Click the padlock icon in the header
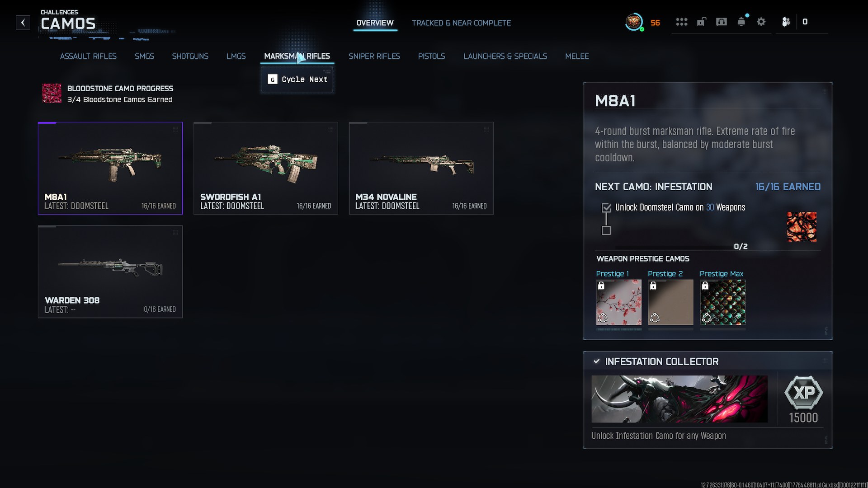 pos(701,22)
